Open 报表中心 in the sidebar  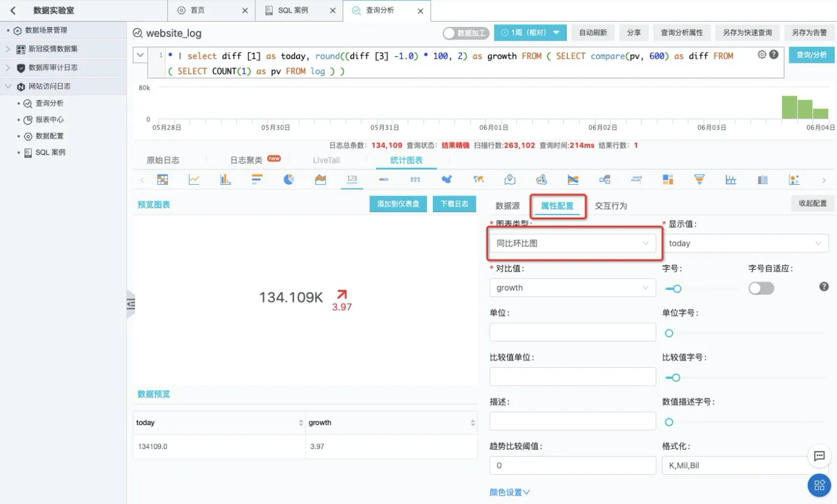[x=49, y=120]
